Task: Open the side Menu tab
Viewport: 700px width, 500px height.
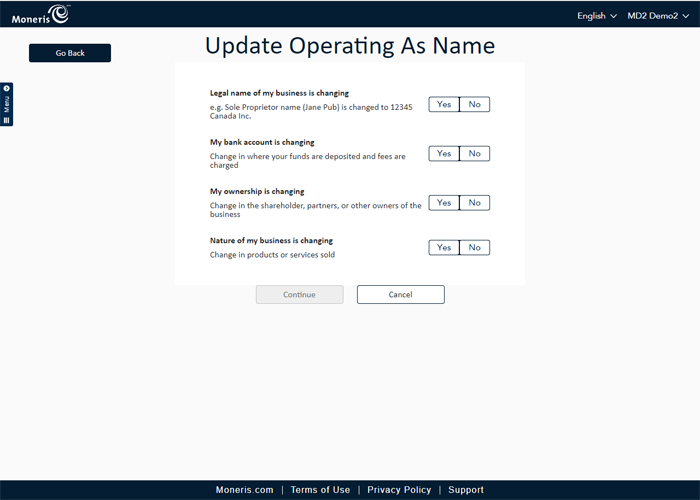Action: point(6,104)
